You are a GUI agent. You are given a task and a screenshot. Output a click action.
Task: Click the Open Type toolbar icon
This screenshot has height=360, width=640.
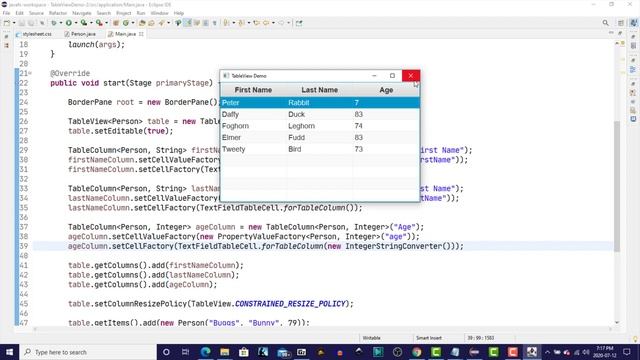(142, 23)
